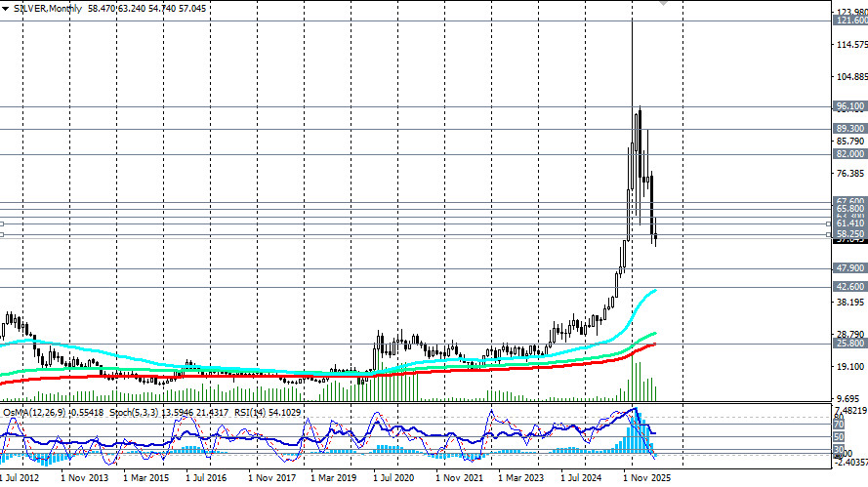Click the 1 Mar 2023 date label
Image resolution: width=868 pixels, height=487 pixels.
521,477
